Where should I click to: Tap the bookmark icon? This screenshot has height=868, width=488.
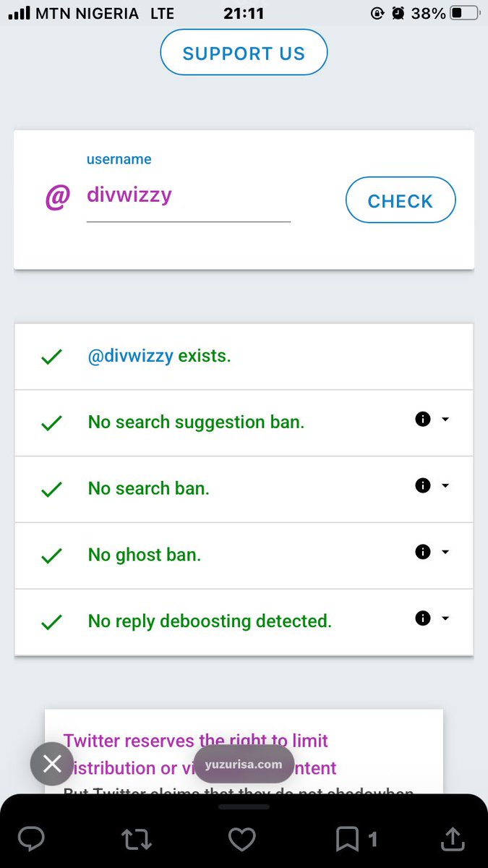point(347,839)
